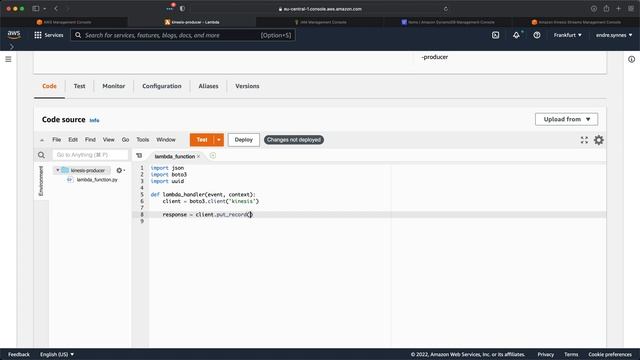This screenshot has height=360, width=640.
Task: Switch to the Monitor tab
Action: pos(113,86)
